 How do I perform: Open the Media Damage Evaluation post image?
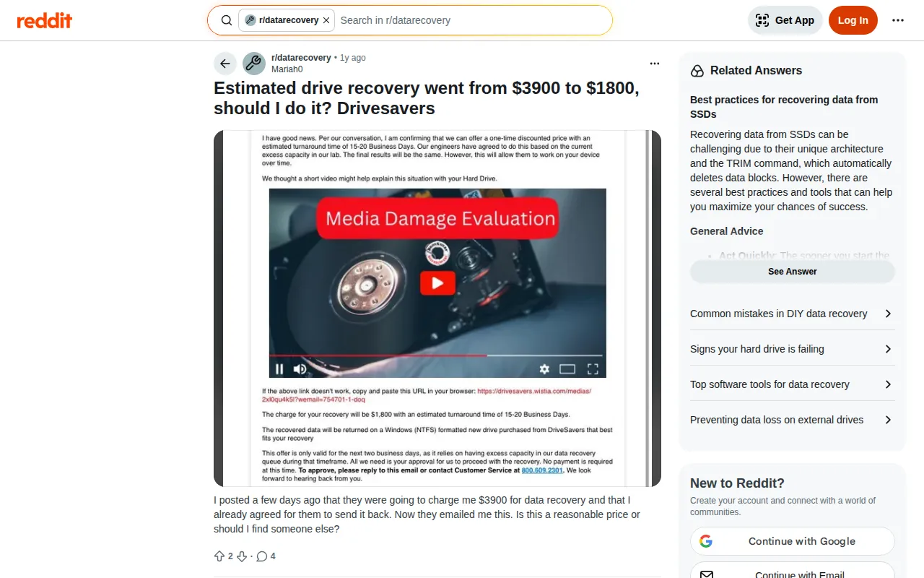tap(437, 309)
